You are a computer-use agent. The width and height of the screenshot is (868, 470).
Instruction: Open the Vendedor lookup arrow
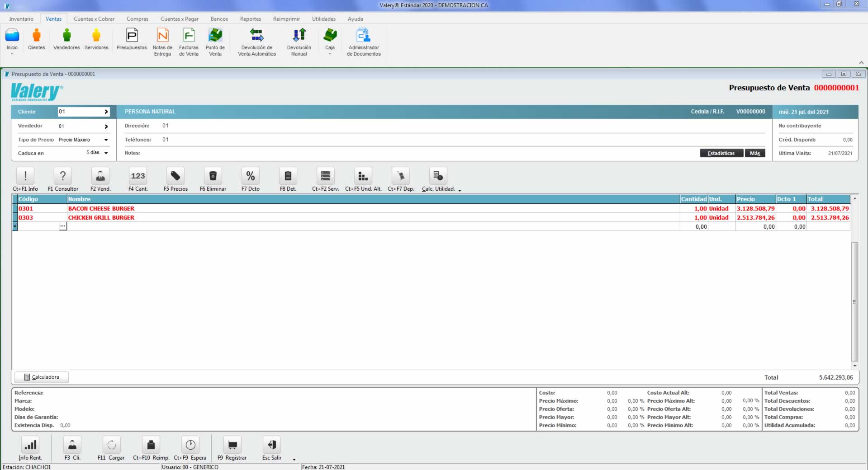coord(106,127)
